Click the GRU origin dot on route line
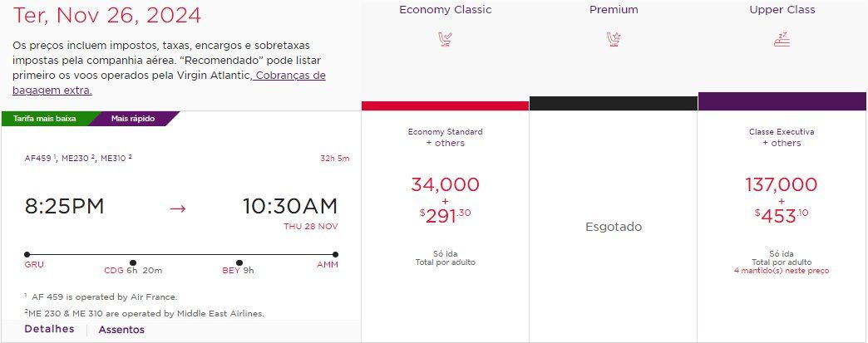 pyautogui.click(x=27, y=254)
